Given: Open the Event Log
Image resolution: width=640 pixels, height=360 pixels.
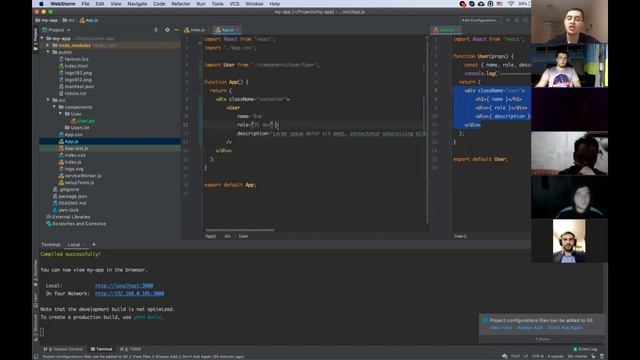Looking at the screenshot, I should coord(585,349).
